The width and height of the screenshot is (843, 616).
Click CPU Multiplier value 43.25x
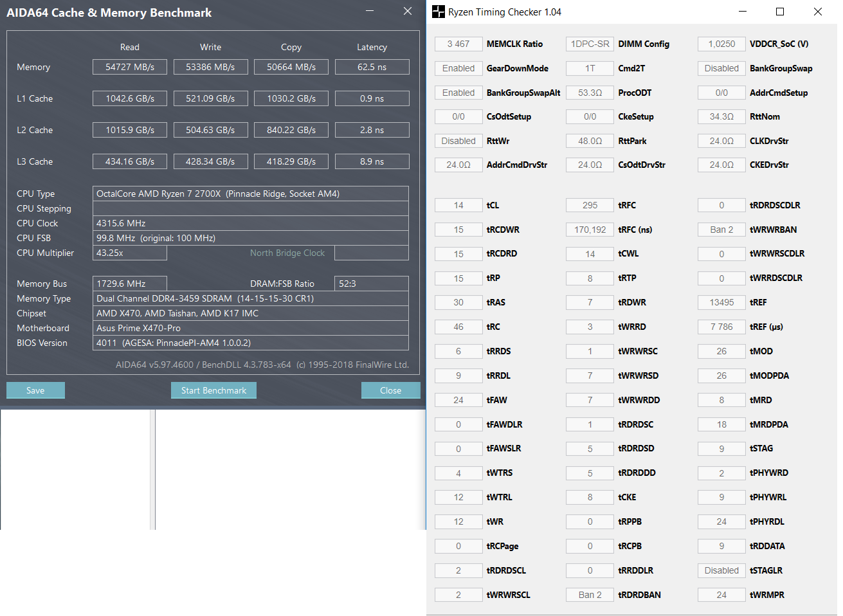[130, 253]
